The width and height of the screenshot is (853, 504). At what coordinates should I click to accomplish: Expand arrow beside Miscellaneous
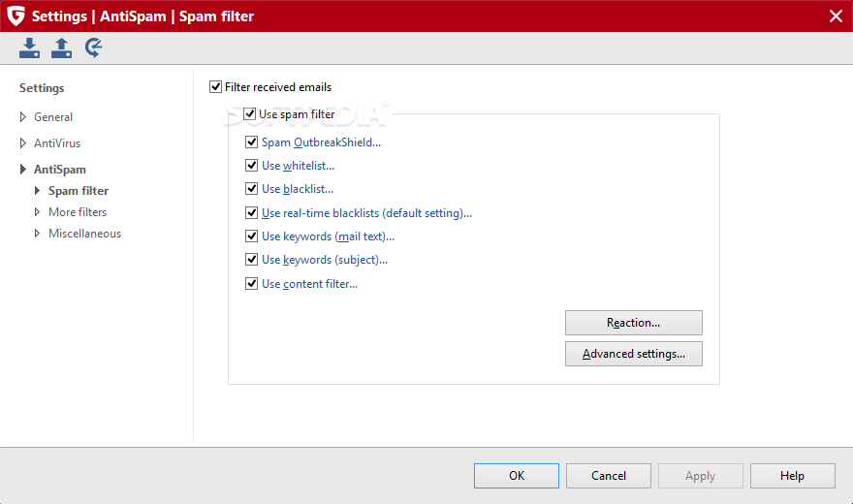(x=37, y=234)
